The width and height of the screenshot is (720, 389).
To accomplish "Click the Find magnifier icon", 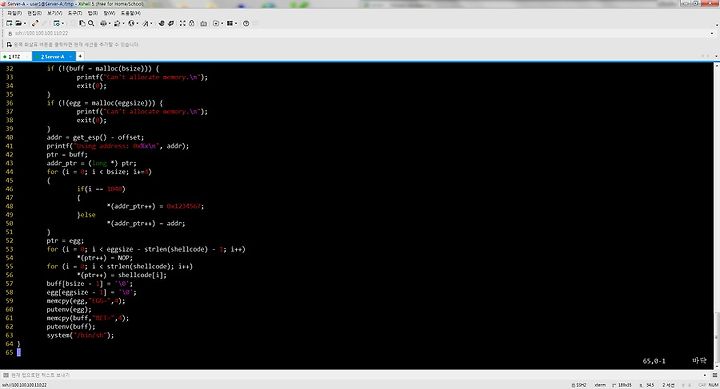I will (x=91, y=23).
